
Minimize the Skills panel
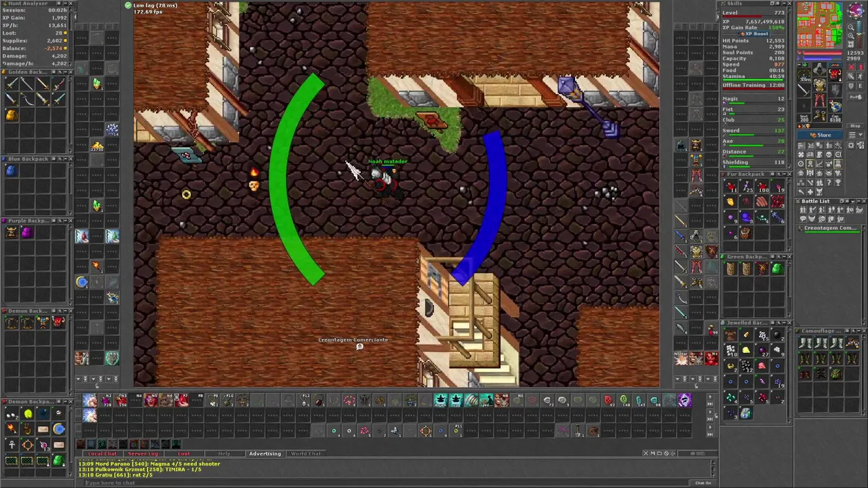tap(785, 3)
